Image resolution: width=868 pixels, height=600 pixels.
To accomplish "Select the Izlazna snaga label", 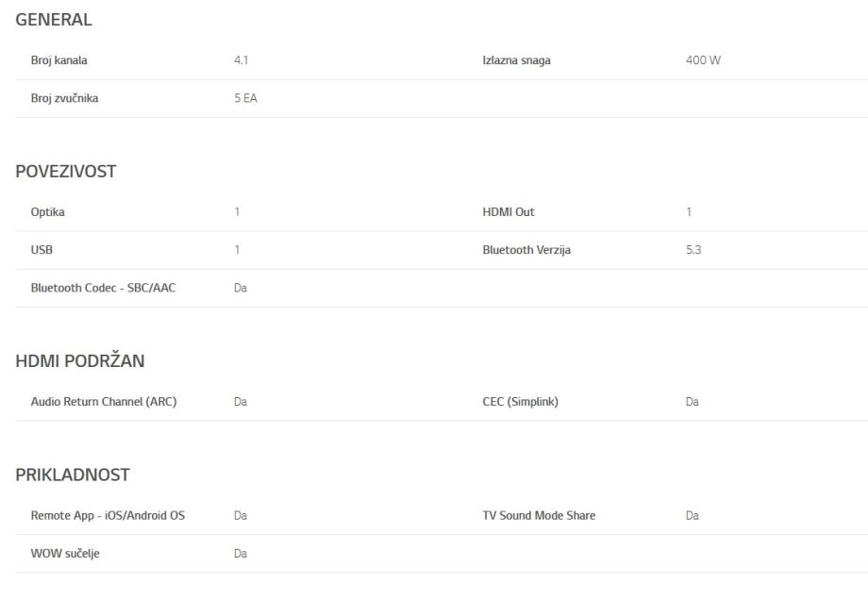I will pos(516,61).
